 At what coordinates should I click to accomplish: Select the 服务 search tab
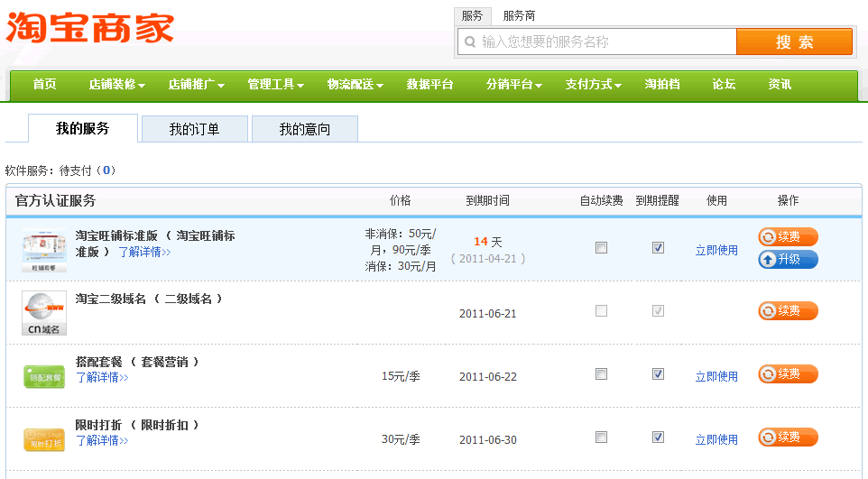472,15
